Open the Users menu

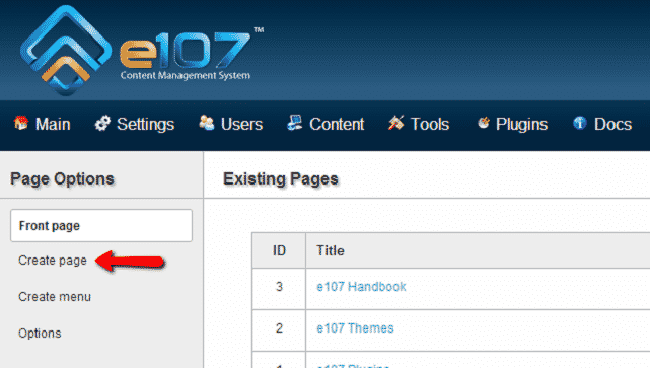(242, 124)
